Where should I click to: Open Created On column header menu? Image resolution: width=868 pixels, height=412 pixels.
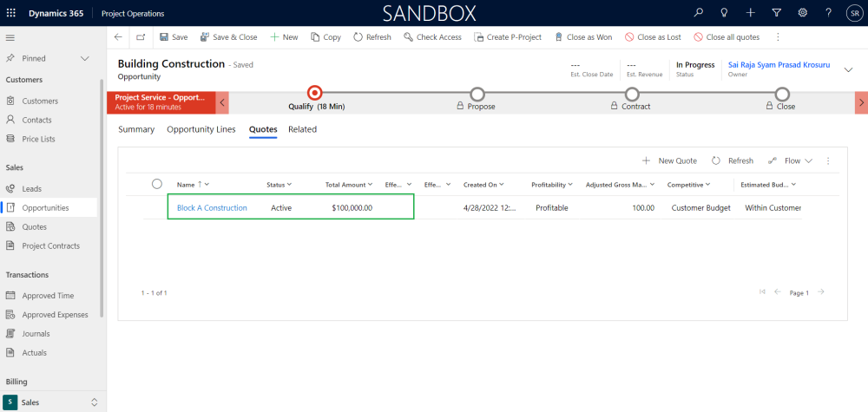pyautogui.click(x=483, y=185)
